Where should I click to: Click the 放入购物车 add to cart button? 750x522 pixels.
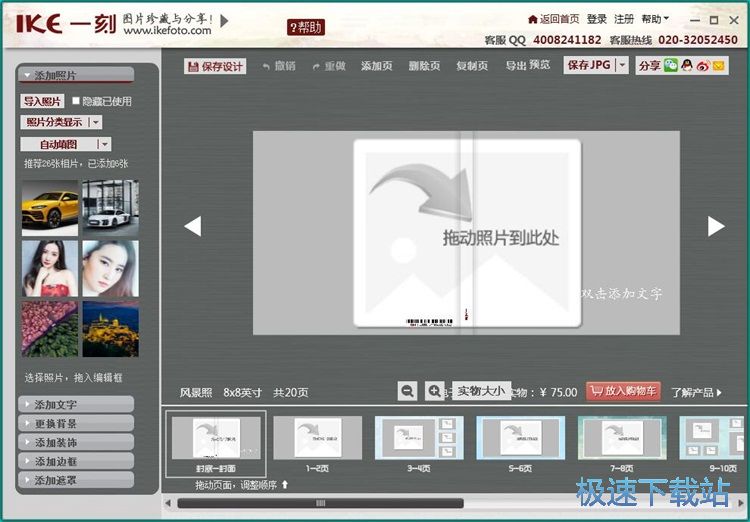tap(623, 391)
